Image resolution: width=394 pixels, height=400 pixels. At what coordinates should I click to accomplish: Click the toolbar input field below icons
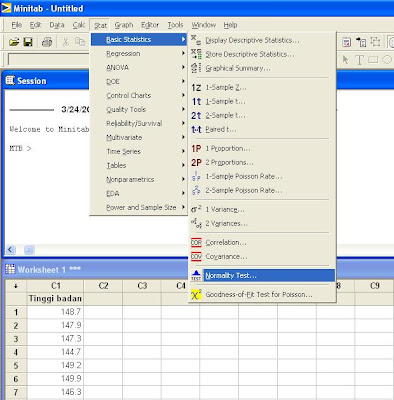click(x=49, y=60)
